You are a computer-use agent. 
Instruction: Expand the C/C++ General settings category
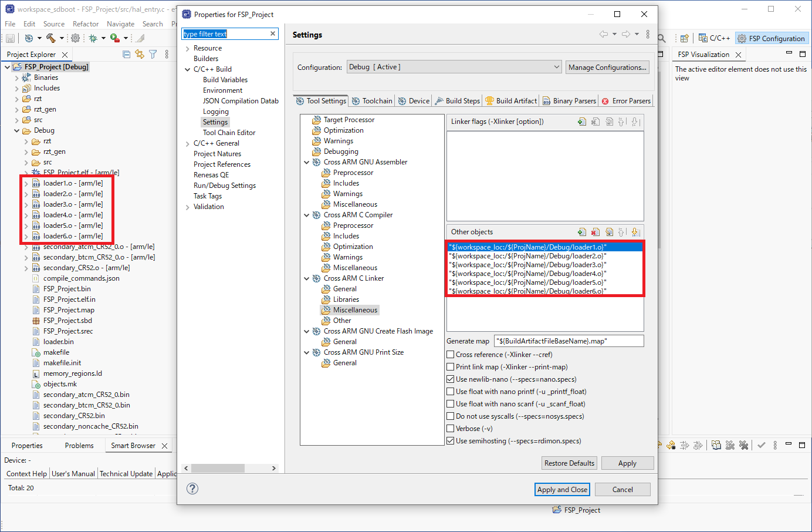[x=188, y=143]
